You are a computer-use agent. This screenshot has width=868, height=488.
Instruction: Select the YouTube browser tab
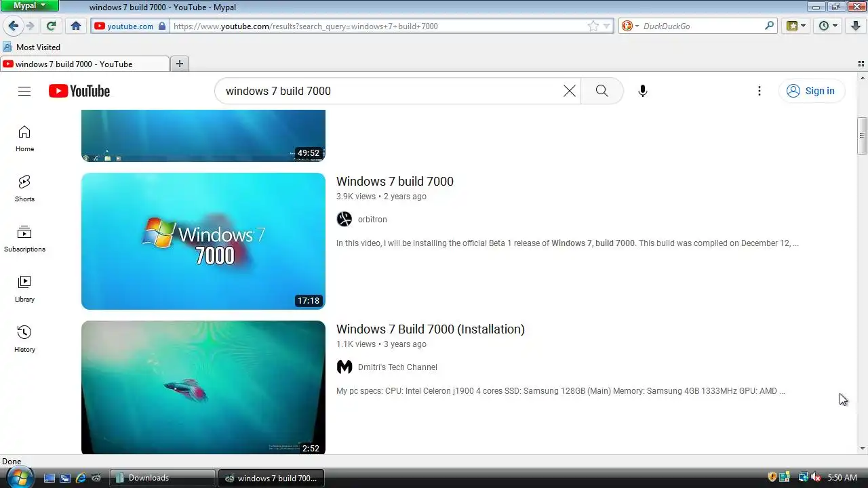(x=85, y=64)
